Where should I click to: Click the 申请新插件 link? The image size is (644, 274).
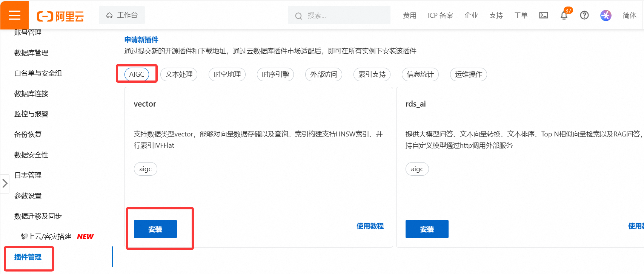[141, 40]
